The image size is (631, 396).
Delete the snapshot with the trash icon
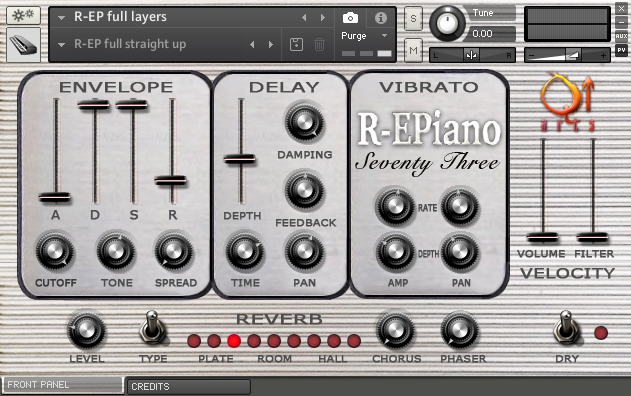tap(320, 44)
